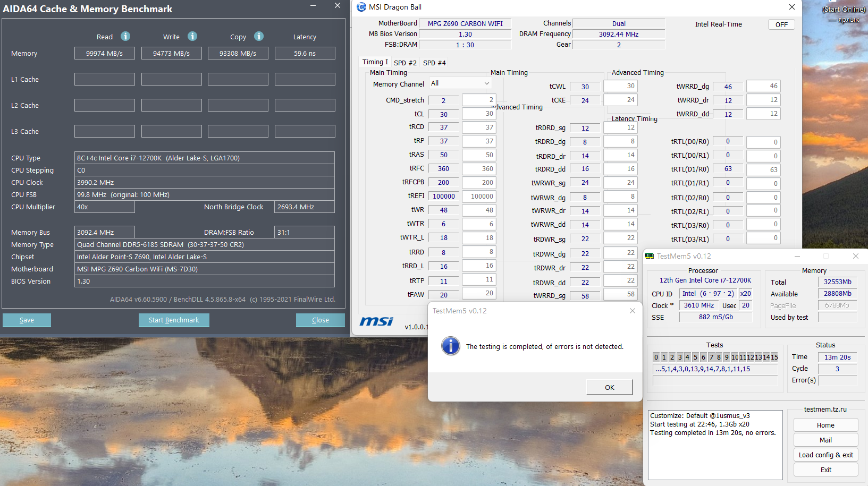Click the editable tRCD input field
Image resolution: width=868 pixels, height=486 pixels.
point(479,127)
